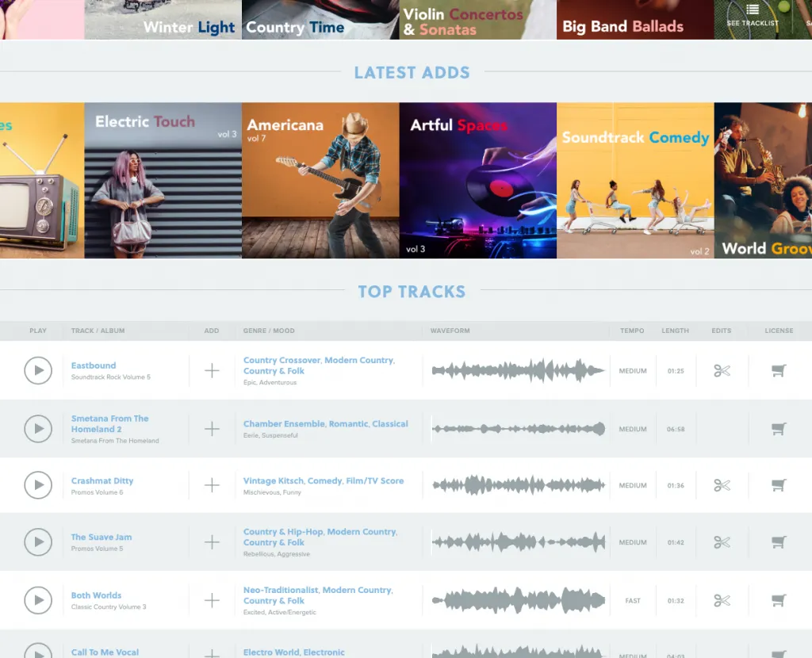Seek within the Both Worlds waveform

point(519,600)
